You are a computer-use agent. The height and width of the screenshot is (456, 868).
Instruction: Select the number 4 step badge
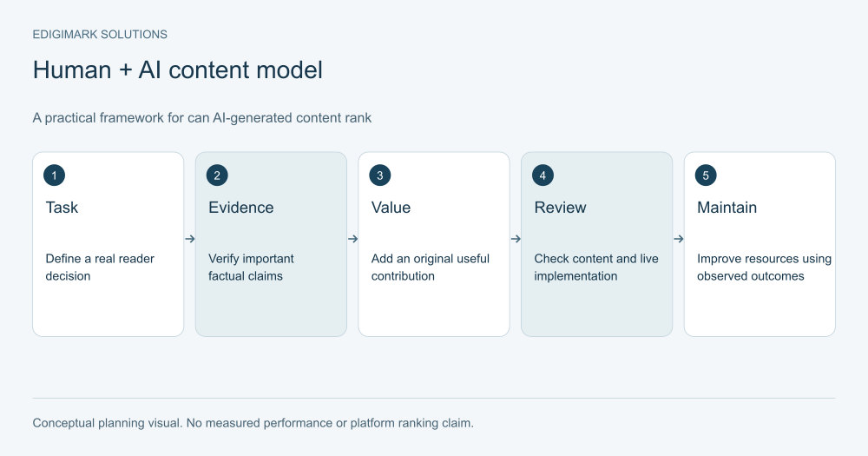tap(542, 175)
